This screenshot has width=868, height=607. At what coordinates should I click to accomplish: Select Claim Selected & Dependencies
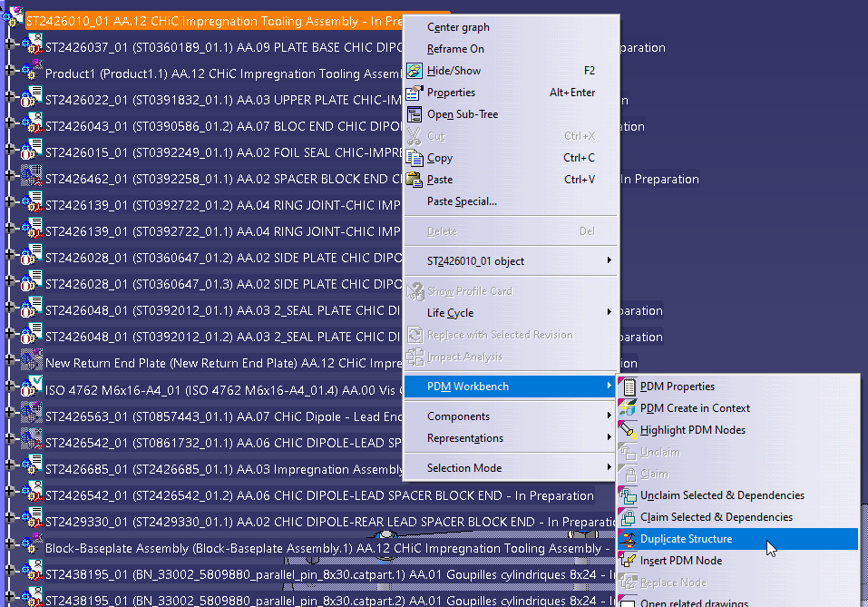(716, 517)
